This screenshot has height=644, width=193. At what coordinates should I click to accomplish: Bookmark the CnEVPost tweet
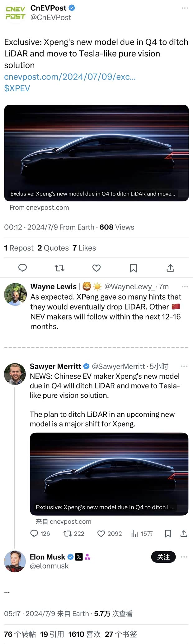click(x=134, y=268)
